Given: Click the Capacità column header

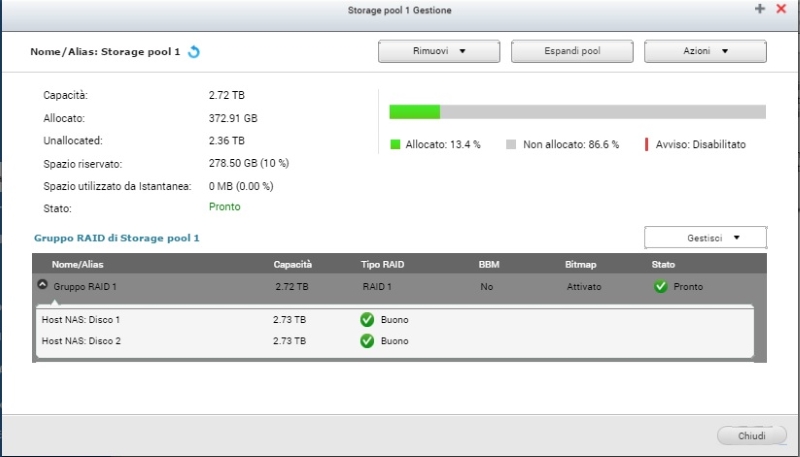Looking at the screenshot, I should (x=293, y=265).
